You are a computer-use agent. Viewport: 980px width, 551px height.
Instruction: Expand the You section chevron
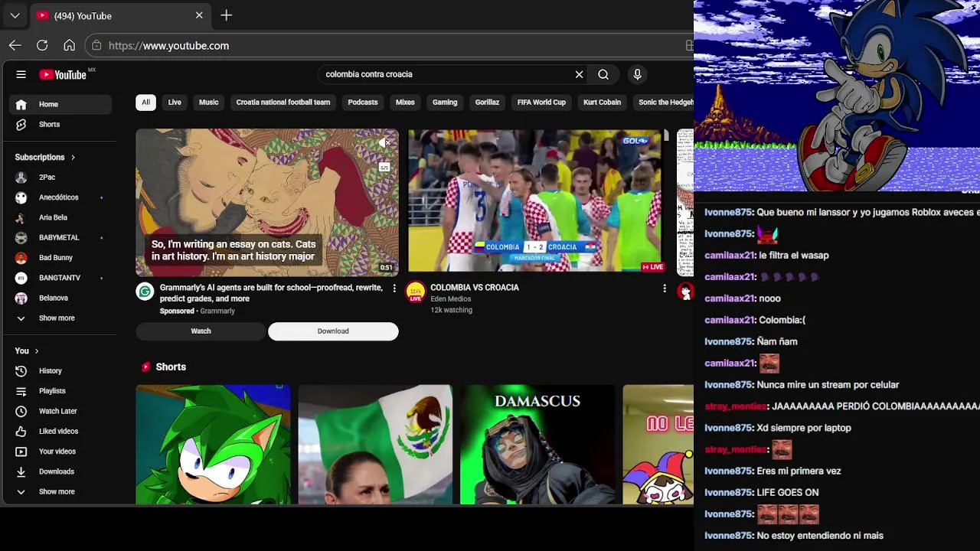36,351
